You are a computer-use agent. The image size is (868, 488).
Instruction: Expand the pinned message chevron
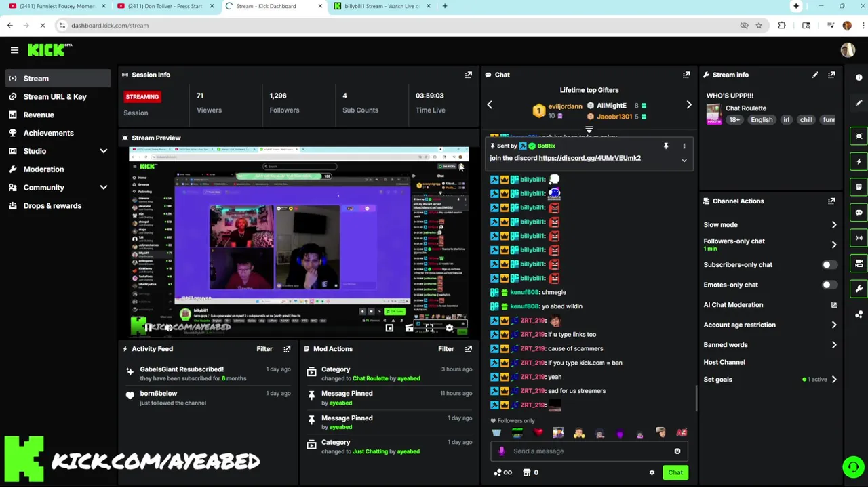684,161
